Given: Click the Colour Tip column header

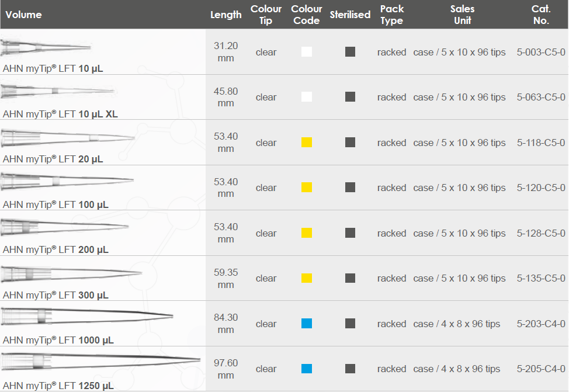Looking at the screenshot, I should [266, 15].
